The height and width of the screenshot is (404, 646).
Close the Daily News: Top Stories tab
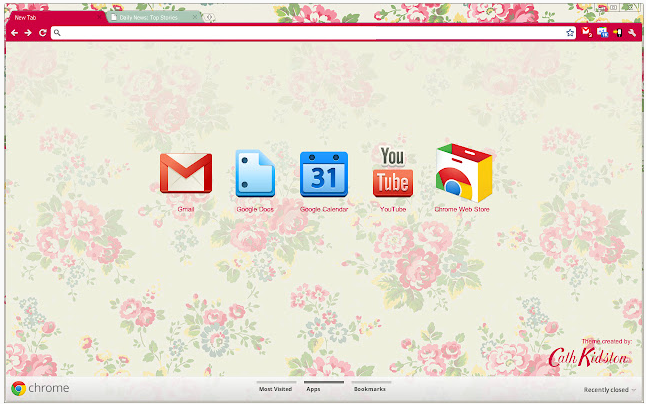(195, 17)
